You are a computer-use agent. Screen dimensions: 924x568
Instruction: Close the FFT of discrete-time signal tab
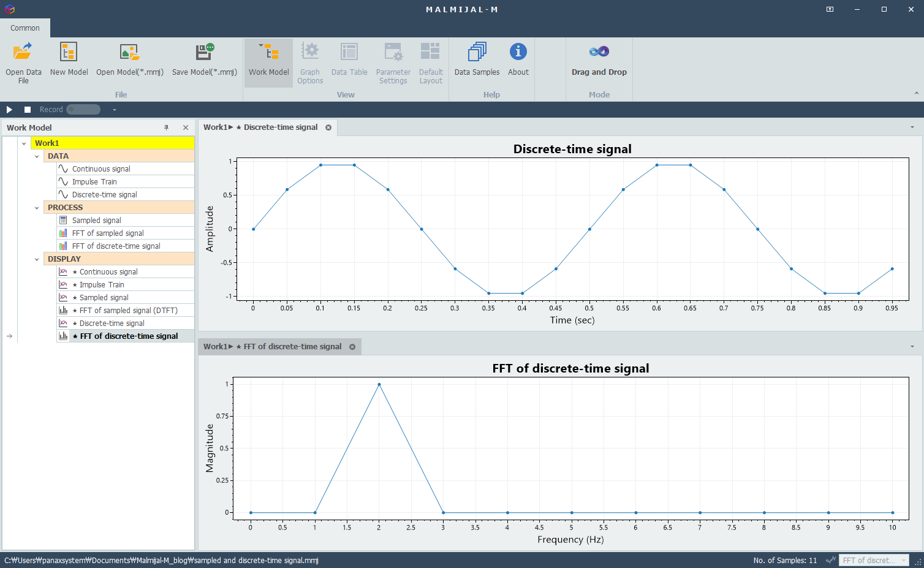352,347
